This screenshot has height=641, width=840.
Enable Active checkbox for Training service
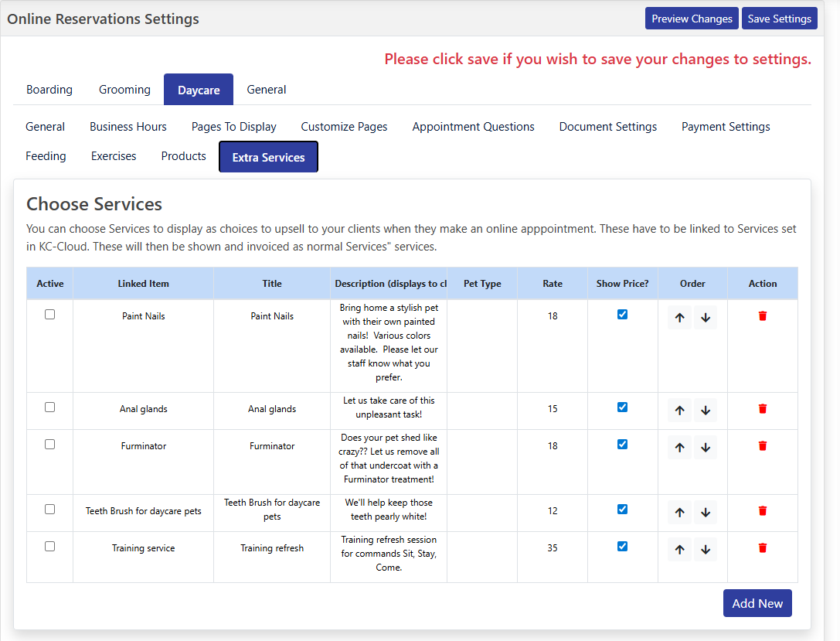click(49, 546)
